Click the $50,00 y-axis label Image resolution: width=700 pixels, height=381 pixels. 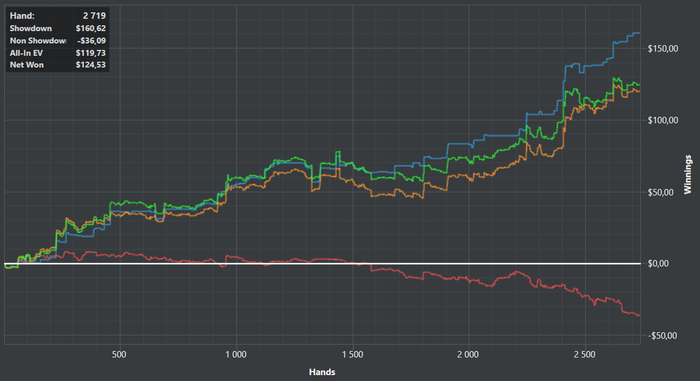click(661, 192)
